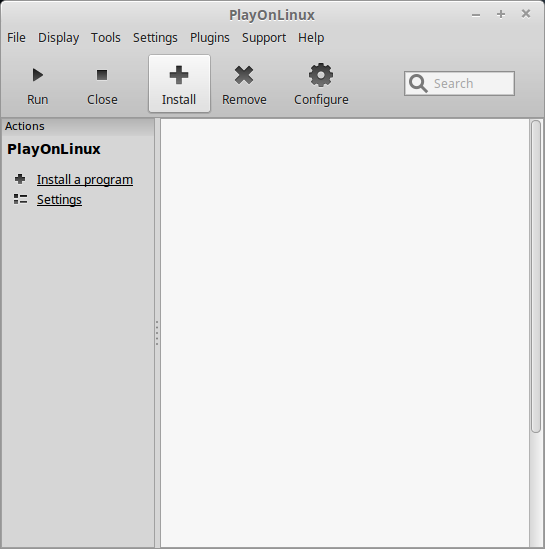Image resolution: width=545 pixels, height=549 pixels.
Task: Open the File menu
Action: pos(16,37)
